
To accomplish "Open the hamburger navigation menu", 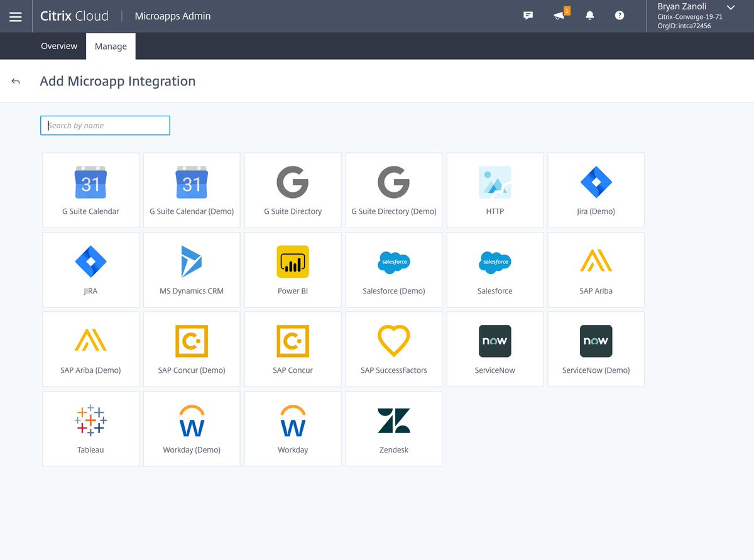I will point(16,16).
